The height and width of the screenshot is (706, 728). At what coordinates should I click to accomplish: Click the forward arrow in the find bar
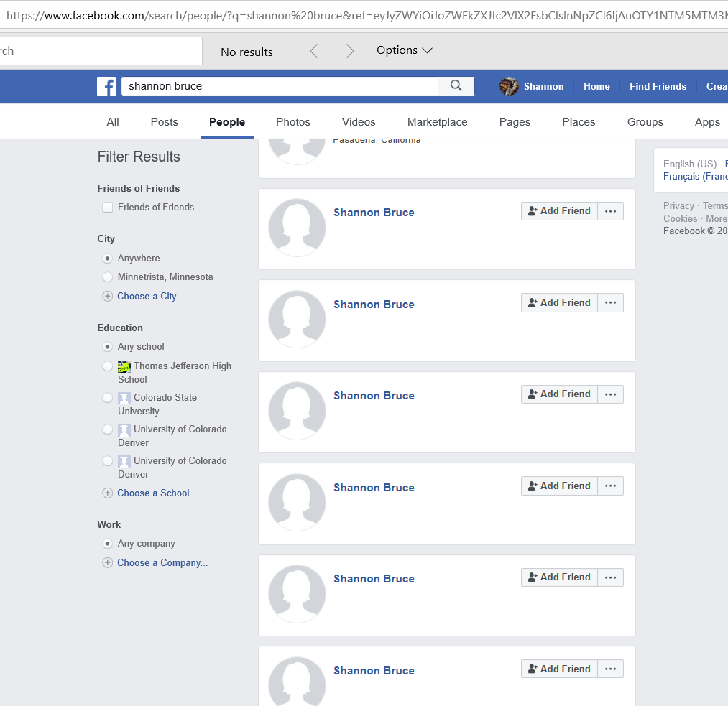click(350, 50)
